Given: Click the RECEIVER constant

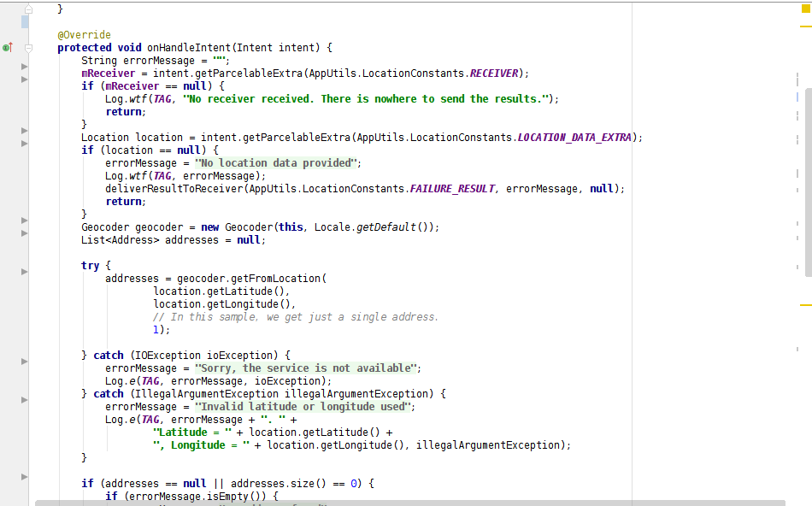Looking at the screenshot, I should [493, 73].
